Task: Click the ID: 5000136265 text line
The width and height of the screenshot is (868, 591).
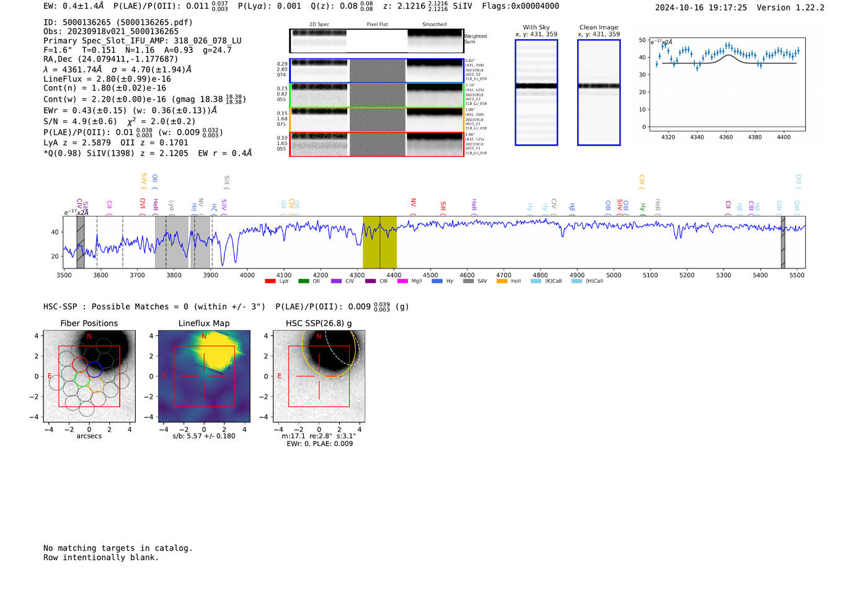Action: pyautogui.click(x=118, y=22)
